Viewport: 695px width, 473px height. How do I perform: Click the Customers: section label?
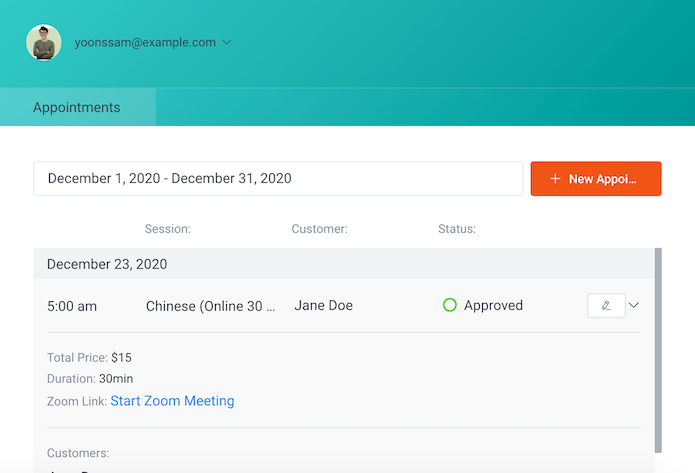[78, 453]
